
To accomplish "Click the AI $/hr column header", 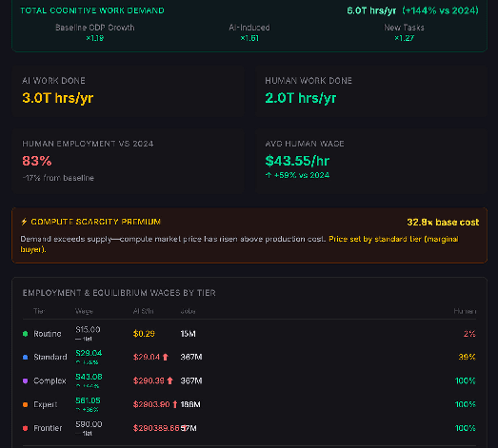I will 143,311.
